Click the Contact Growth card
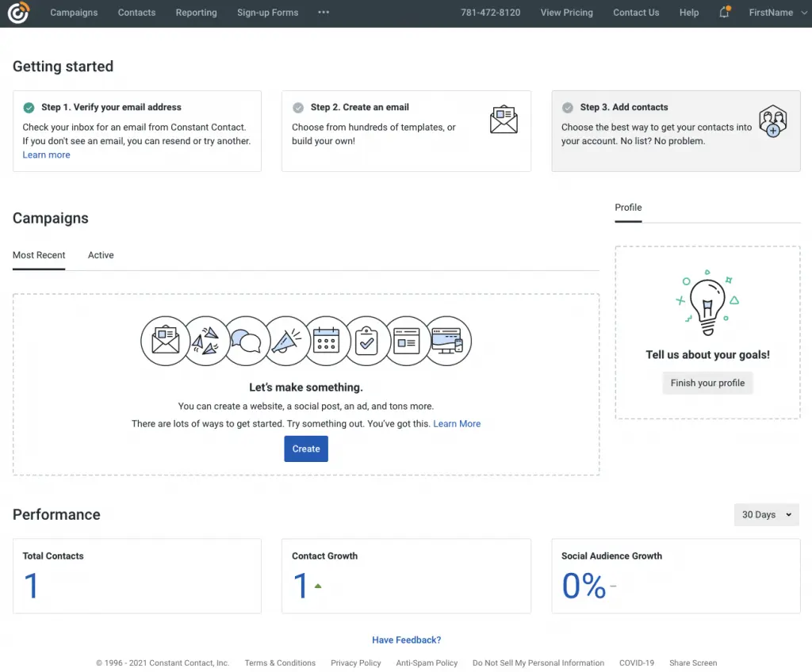Screen dimensions: 812x672 [x=407, y=575]
